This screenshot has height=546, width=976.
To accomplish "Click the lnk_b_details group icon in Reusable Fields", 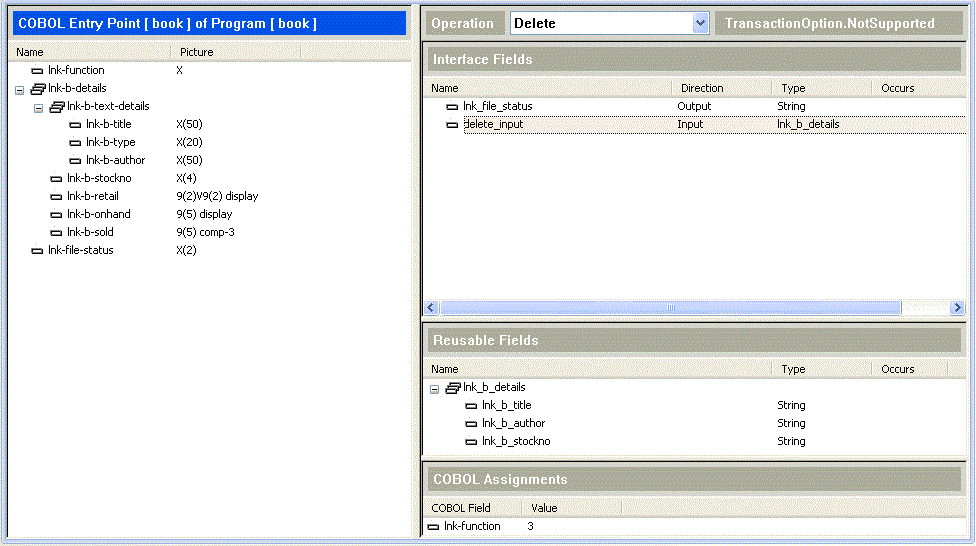I will pyautogui.click(x=452, y=388).
